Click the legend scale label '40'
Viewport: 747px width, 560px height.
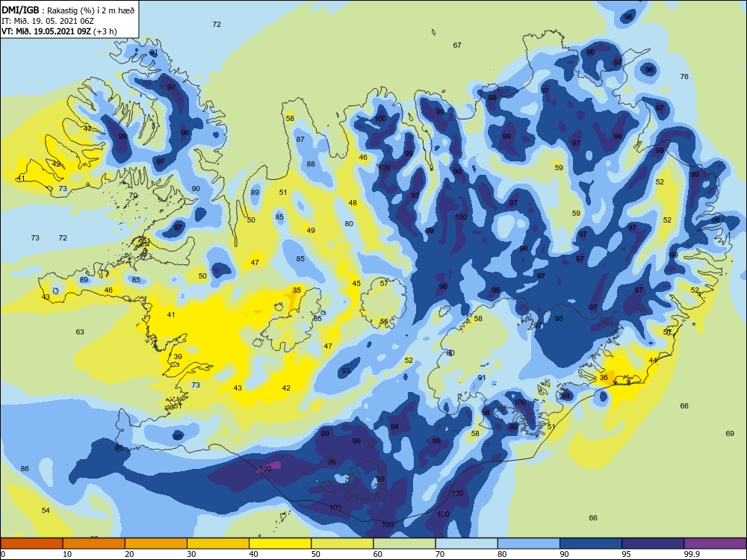point(254,554)
